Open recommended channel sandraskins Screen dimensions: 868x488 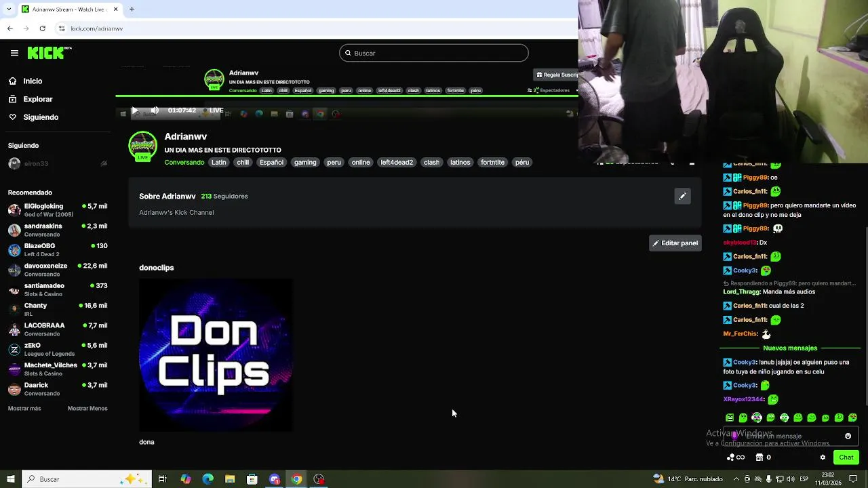[58, 230]
